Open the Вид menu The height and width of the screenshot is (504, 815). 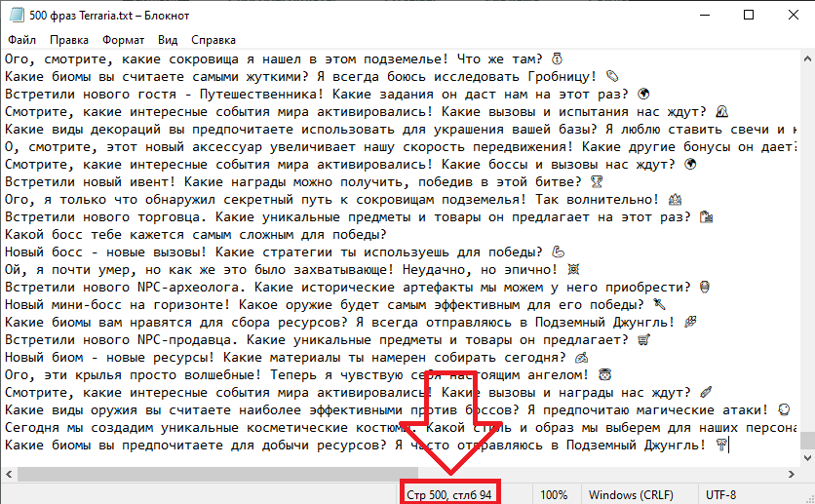(x=168, y=40)
